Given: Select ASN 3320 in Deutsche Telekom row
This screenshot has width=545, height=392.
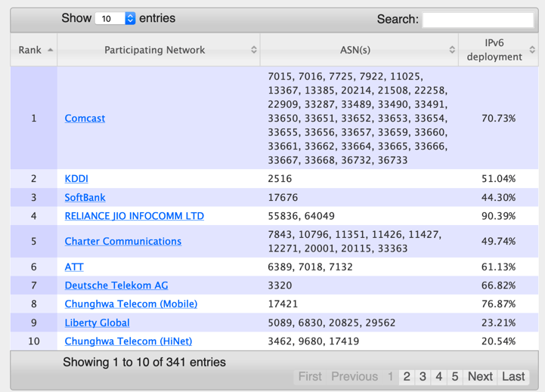Looking at the screenshot, I should (280, 286).
